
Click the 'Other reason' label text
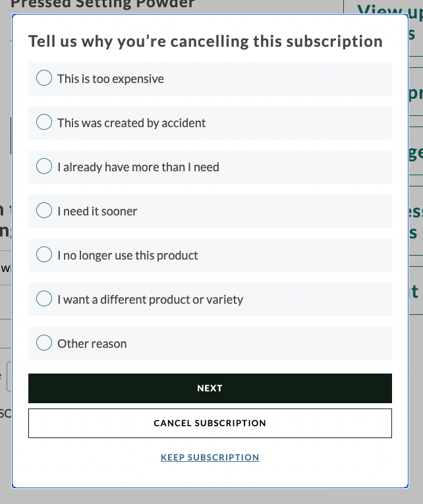(x=92, y=344)
